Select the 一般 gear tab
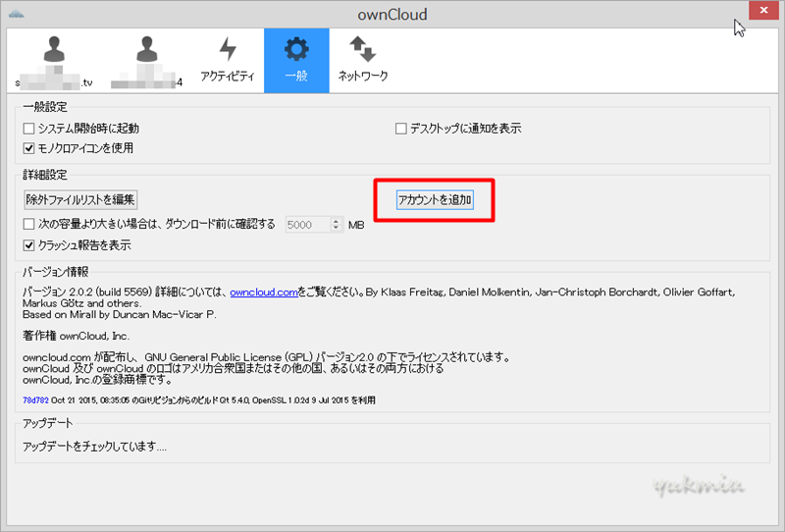Image resolution: width=785 pixels, height=532 pixels. [296, 61]
